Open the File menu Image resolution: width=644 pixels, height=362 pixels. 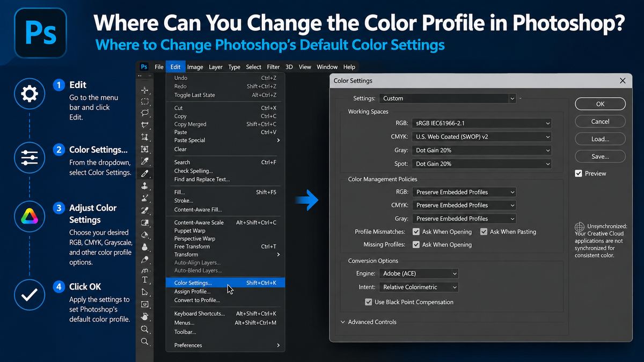coord(159,67)
